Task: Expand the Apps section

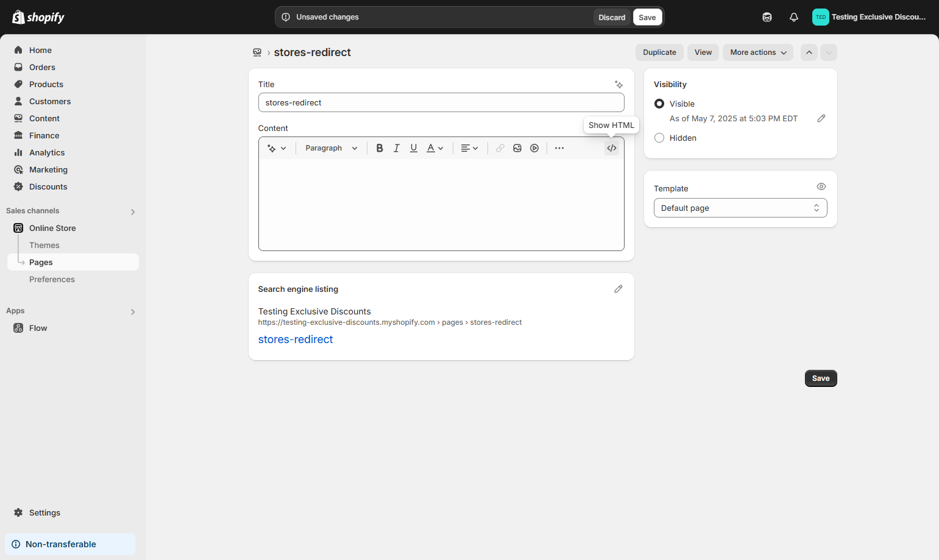Action: (133, 311)
